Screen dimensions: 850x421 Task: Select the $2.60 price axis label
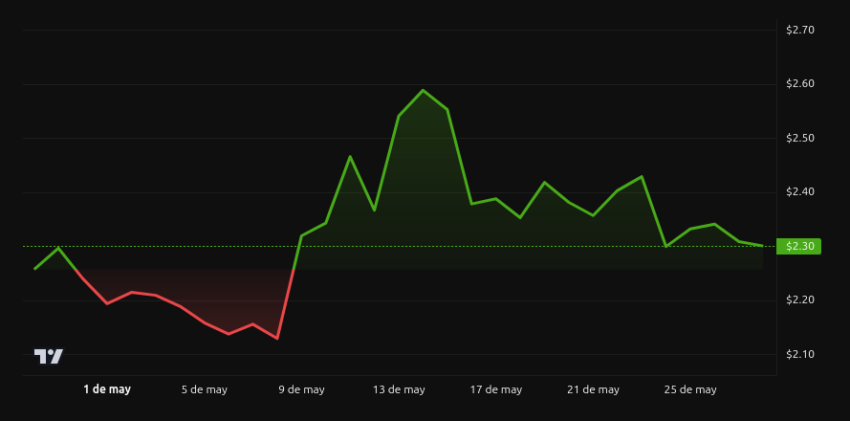point(800,84)
